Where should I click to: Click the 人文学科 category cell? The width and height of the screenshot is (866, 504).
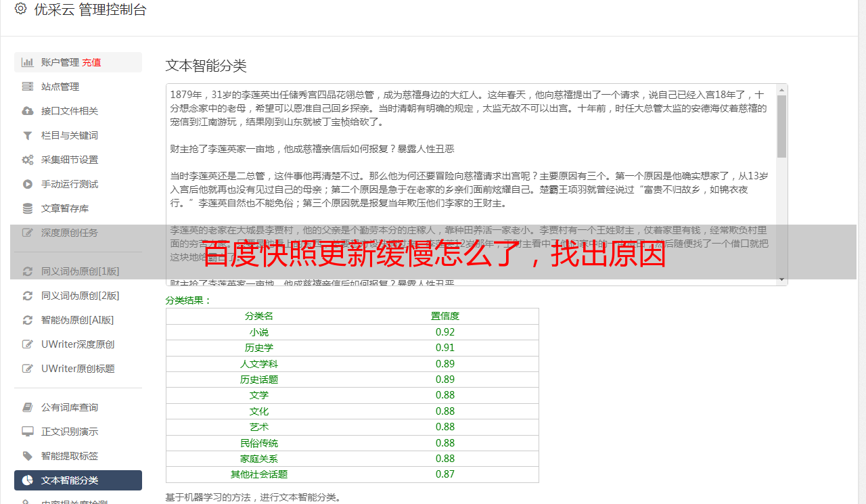point(259,364)
